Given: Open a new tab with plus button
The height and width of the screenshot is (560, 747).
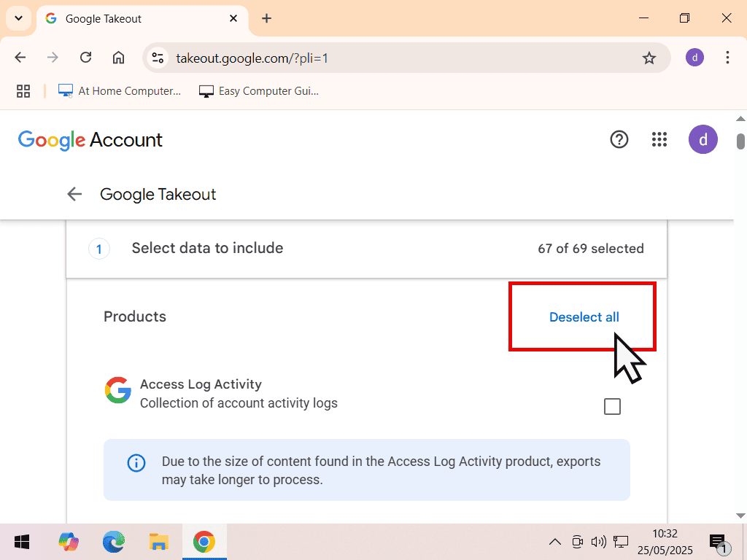Looking at the screenshot, I should click(267, 18).
